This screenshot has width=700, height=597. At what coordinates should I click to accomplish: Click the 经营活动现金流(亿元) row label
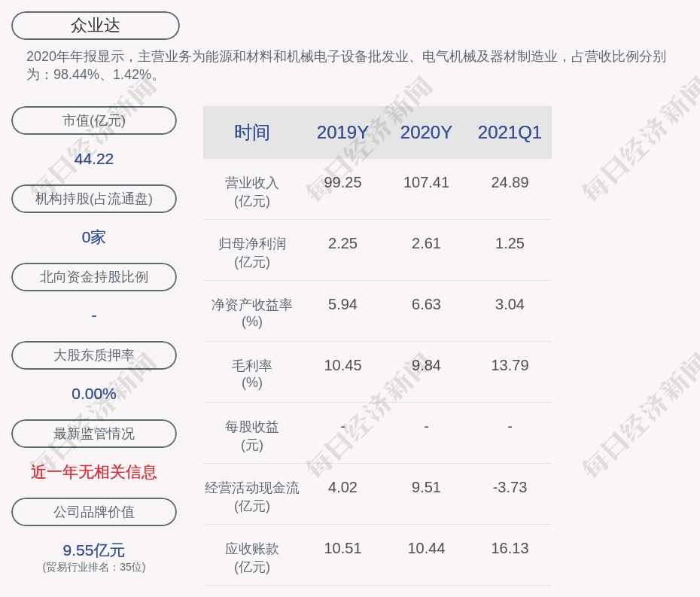252,497
